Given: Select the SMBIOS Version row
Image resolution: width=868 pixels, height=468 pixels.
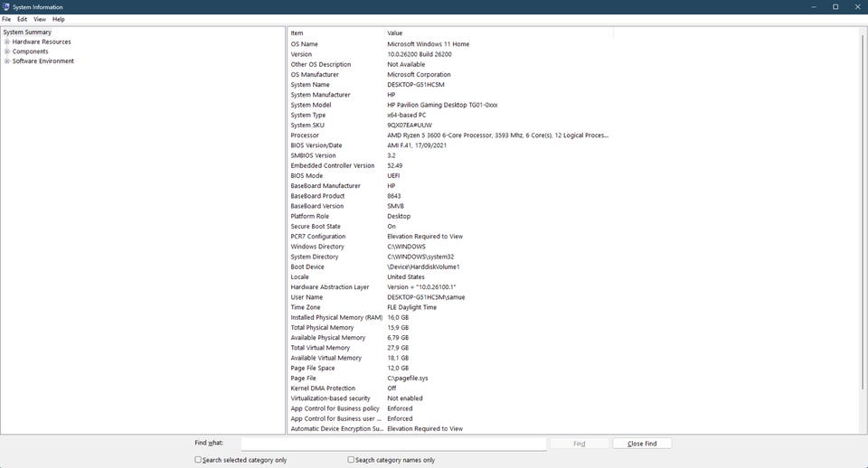Looking at the screenshot, I should tap(450, 155).
